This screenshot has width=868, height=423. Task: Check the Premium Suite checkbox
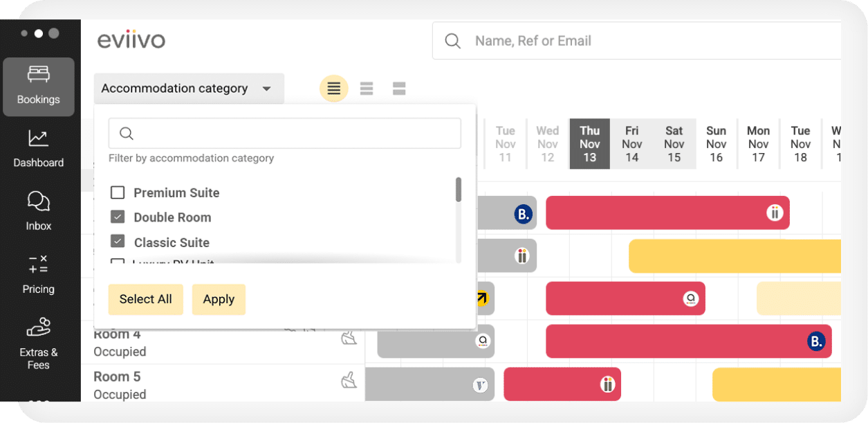pos(118,192)
